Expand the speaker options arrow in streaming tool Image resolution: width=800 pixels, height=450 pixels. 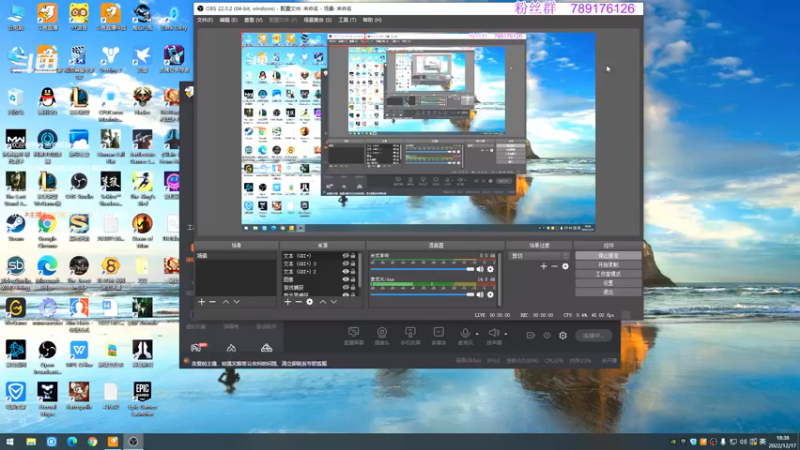click(506, 334)
